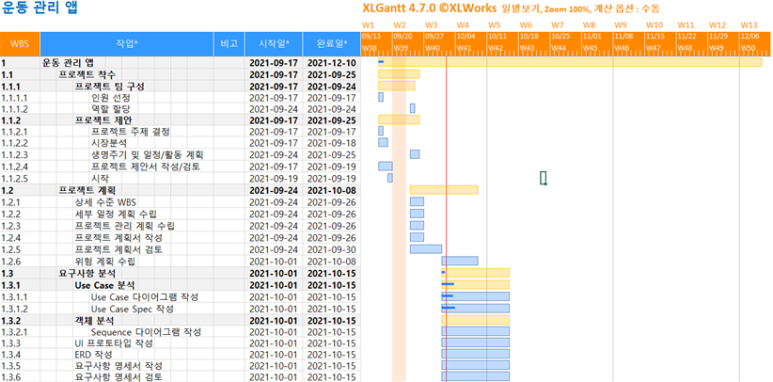The height and width of the screenshot is (382, 773).
Task: Click the Gantt bar for 위험 계획 수립
Action: pos(460,261)
